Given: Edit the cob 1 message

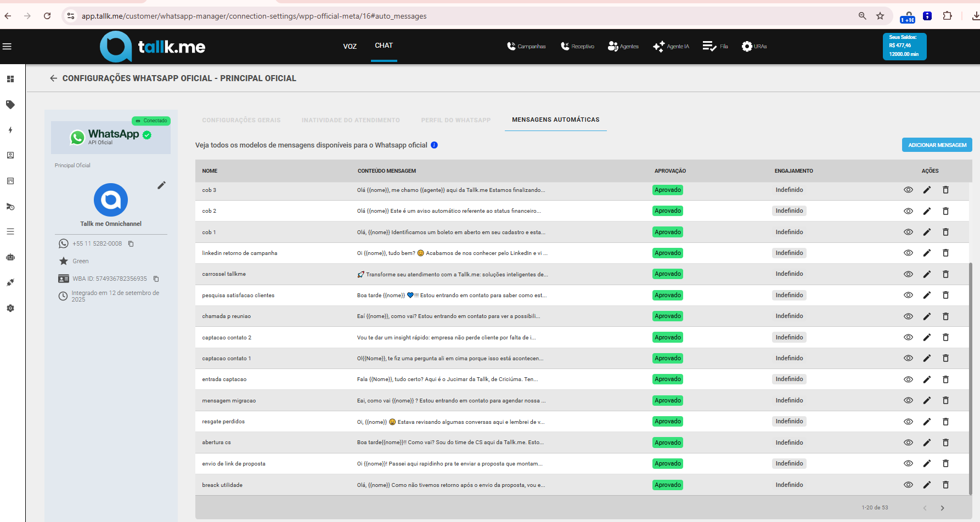Looking at the screenshot, I should [927, 232].
